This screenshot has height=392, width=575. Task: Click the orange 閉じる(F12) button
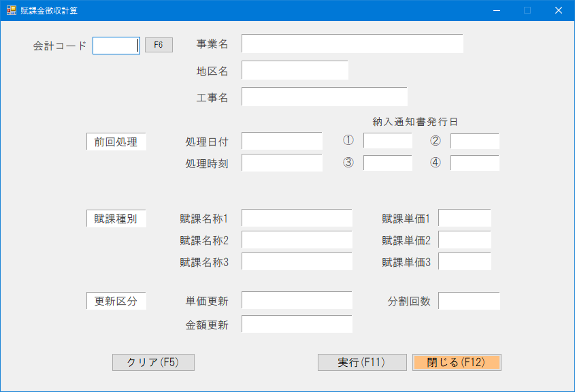pos(457,362)
